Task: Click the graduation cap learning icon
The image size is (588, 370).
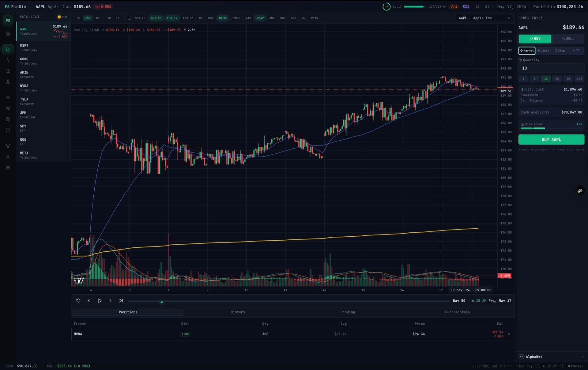Action: 8,98
